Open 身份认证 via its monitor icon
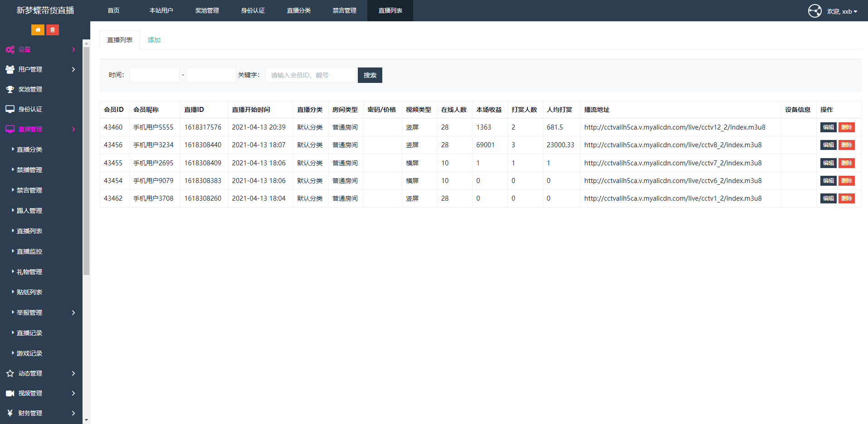This screenshot has height=424, width=868. point(10,109)
